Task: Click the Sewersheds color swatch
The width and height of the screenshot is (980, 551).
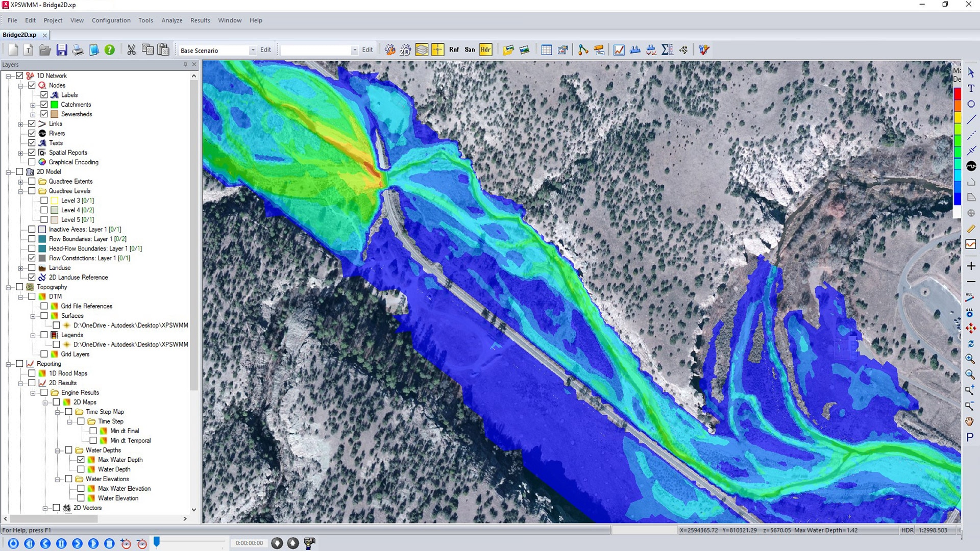Action: tap(55, 114)
